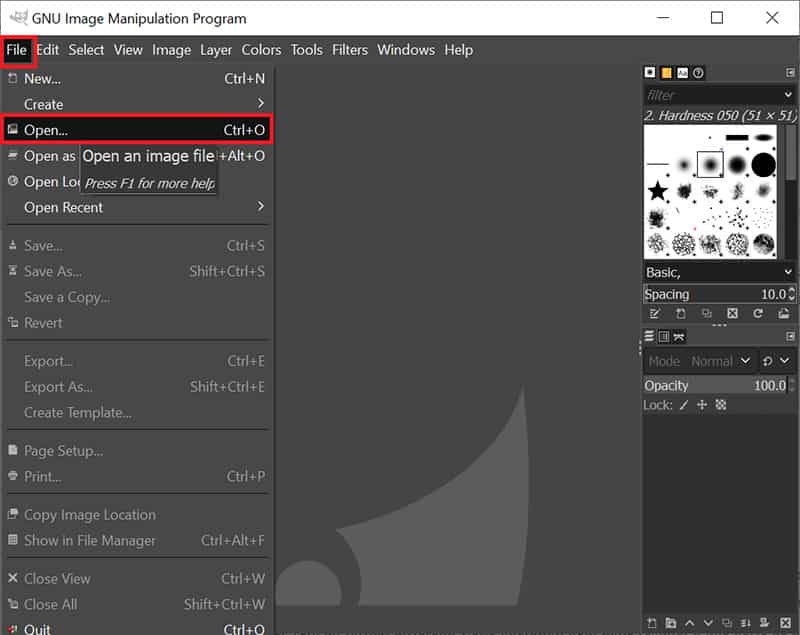The height and width of the screenshot is (635, 800).
Task: Expand the brush filter dropdown arrow
Action: point(789,95)
